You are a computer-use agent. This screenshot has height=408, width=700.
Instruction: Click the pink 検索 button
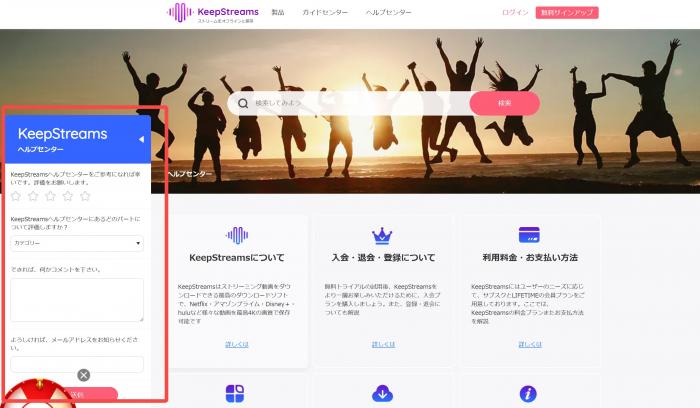pyautogui.click(x=504, y=103)
